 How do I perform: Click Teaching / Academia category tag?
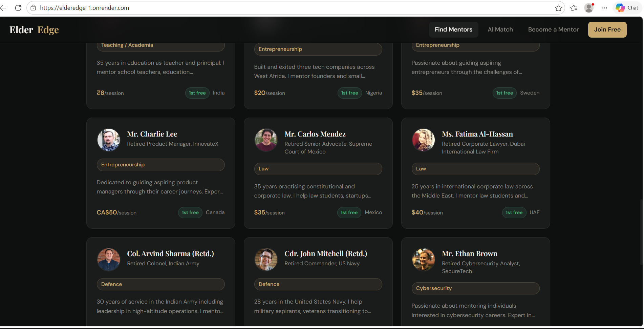[x=161, y=47]
